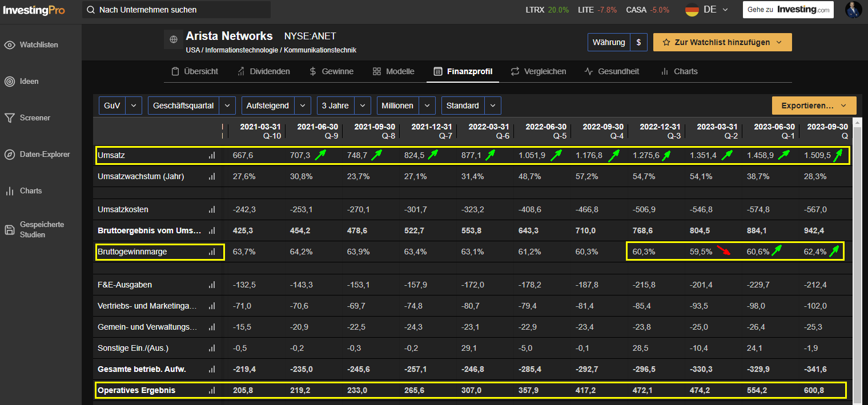Click the Exportieren button

(x=814, y=106)
